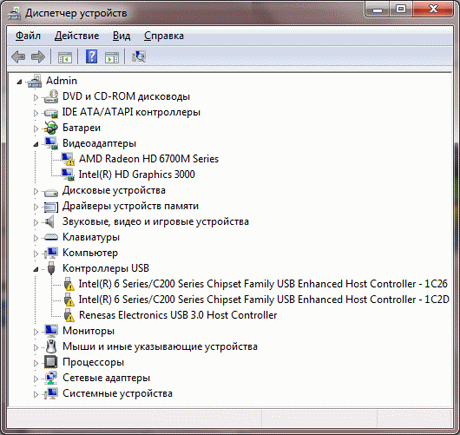The height and width of the screenshot is (435, 460).
Task: Click the blue Help question mark icon
Action: pyautogui.click(x=91, y=56)
